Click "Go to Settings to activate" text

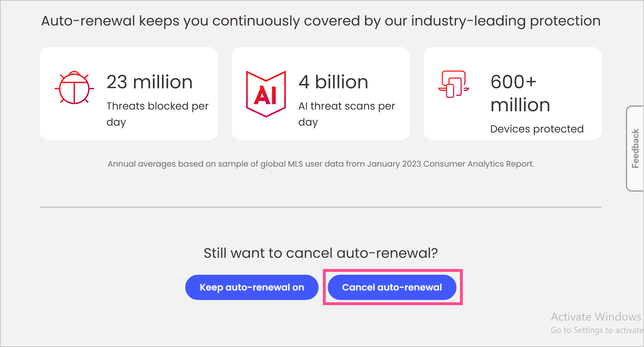pos(597,330)
